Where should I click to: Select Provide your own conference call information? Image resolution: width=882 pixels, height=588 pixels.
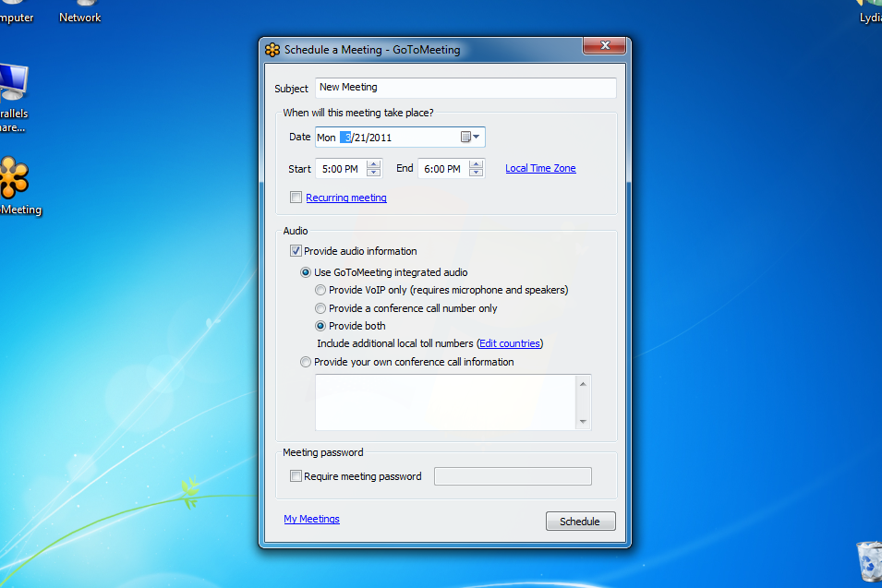point(306,362)
